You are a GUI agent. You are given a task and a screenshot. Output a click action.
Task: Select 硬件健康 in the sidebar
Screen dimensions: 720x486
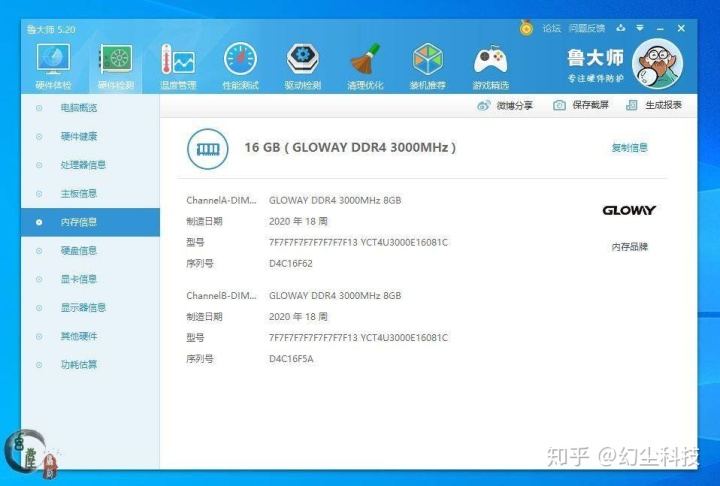click(90, 136)
